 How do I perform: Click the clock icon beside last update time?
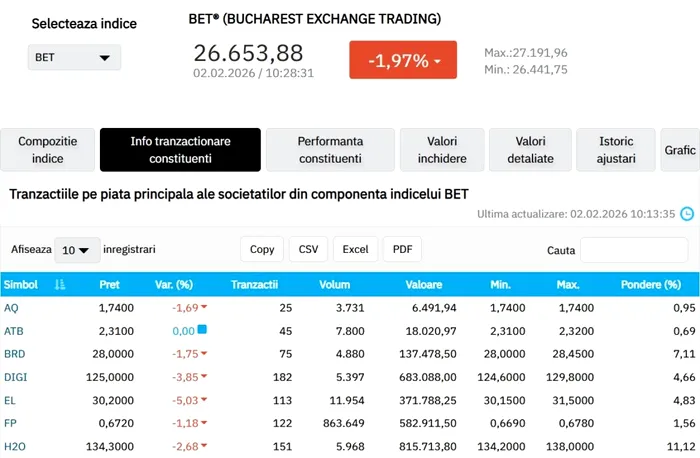[x=687, y=213]
